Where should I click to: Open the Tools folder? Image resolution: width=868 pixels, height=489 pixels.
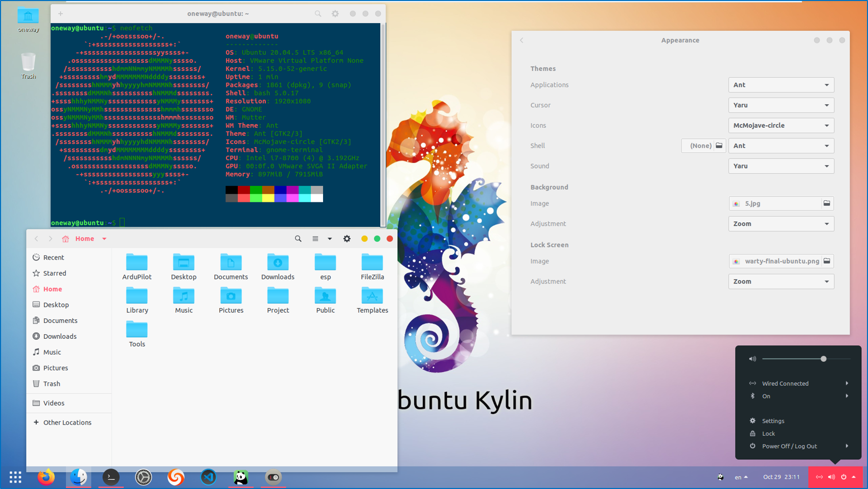pos(136,334)
